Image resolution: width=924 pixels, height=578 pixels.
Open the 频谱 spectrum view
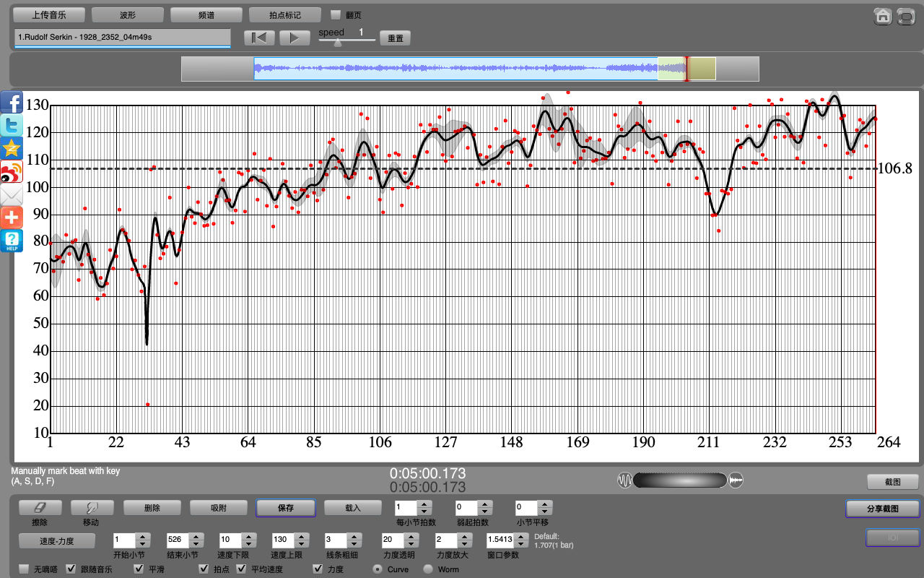coord(206,14)
